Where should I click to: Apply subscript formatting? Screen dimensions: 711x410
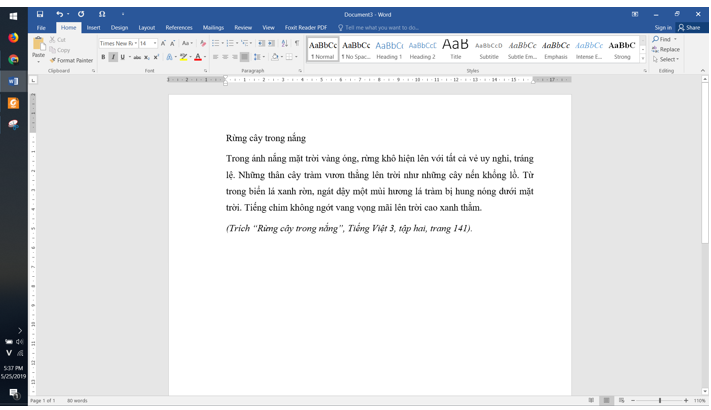tap(146, 57)
